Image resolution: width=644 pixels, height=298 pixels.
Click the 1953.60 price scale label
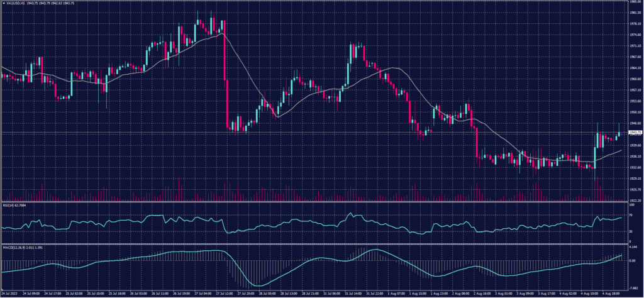tap(635, 101)
